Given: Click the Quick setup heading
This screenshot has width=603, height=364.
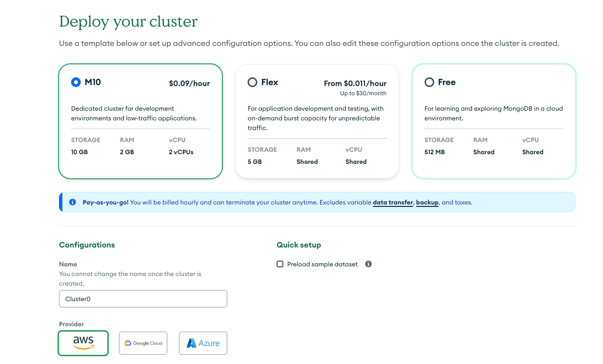Looking at the screenshot, I should 299,245.
